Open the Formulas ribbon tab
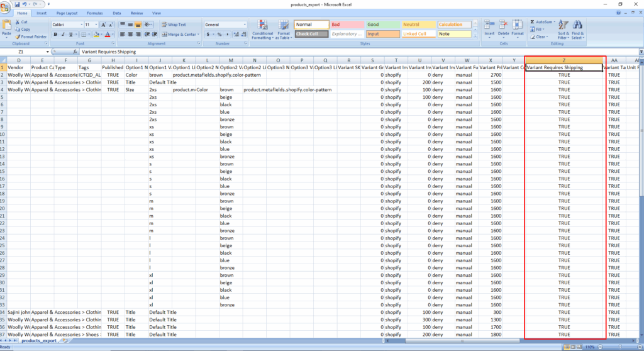Screen dimensions: 644x351 (x=95, y=13)
